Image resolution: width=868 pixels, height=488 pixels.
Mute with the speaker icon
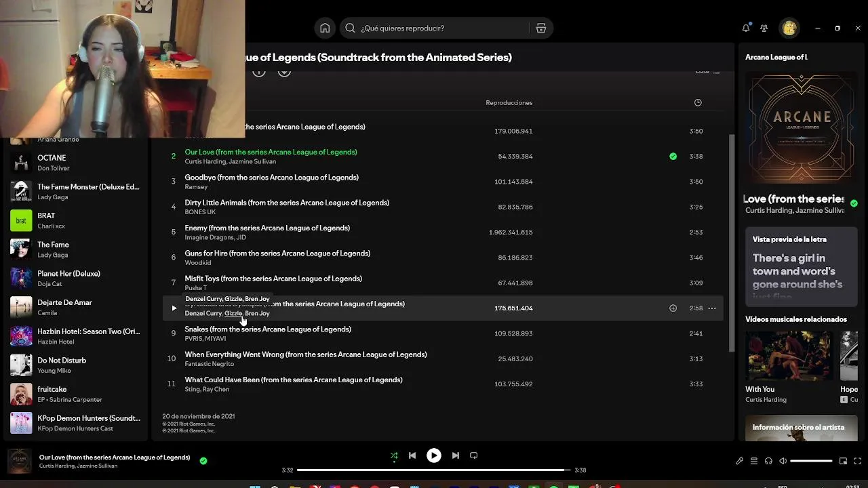tap(783, 461)
